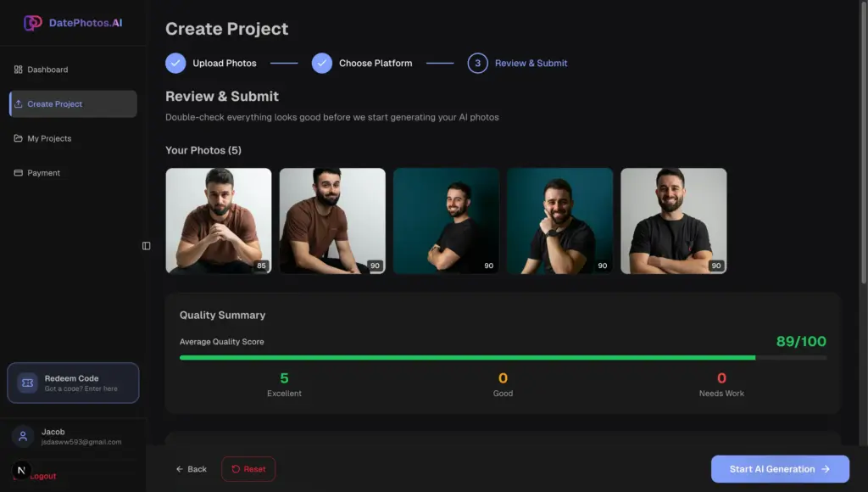Navigate to My Projects

[x=51, y=138]
